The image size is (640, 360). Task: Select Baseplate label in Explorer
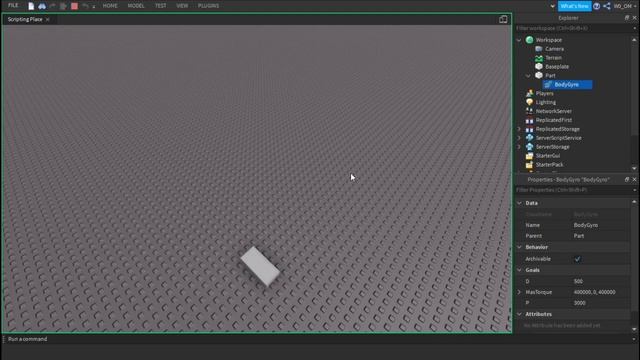point(557,67)
